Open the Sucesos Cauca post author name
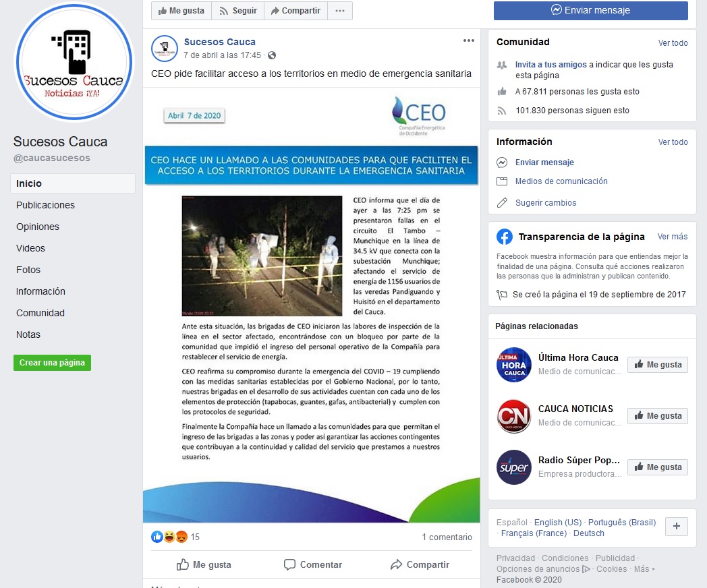This screenshot has height=588, width=707. pos(219,42)
